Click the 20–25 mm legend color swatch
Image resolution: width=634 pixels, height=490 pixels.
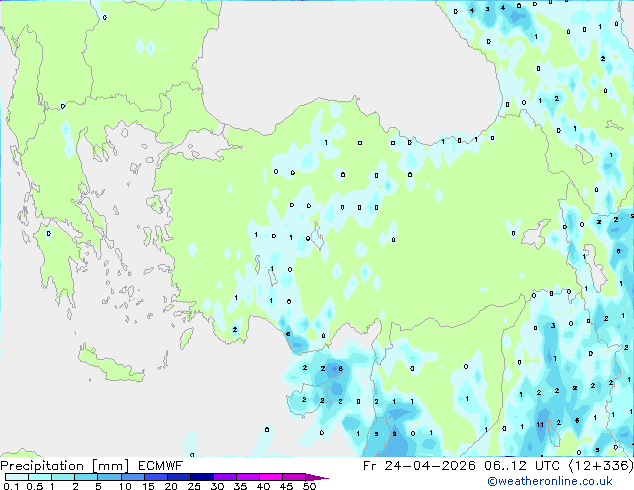click(179, 477)
